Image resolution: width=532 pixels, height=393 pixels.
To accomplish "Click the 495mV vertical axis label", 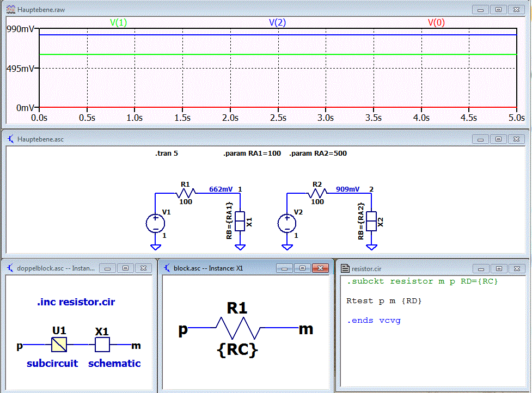I will point(20,69).
